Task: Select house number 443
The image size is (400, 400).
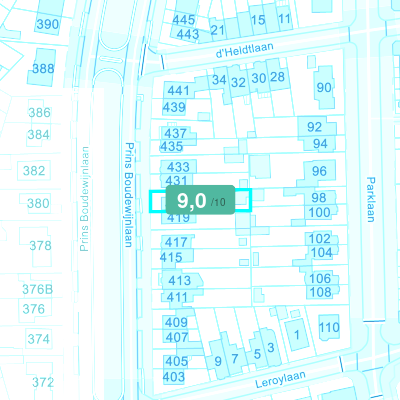Action: [x=188, y=34]
